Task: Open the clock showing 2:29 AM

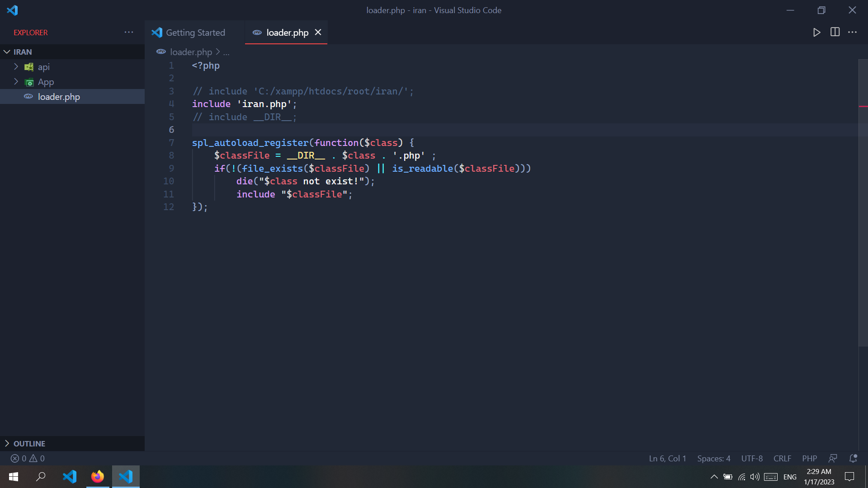Action: point(819,477)
